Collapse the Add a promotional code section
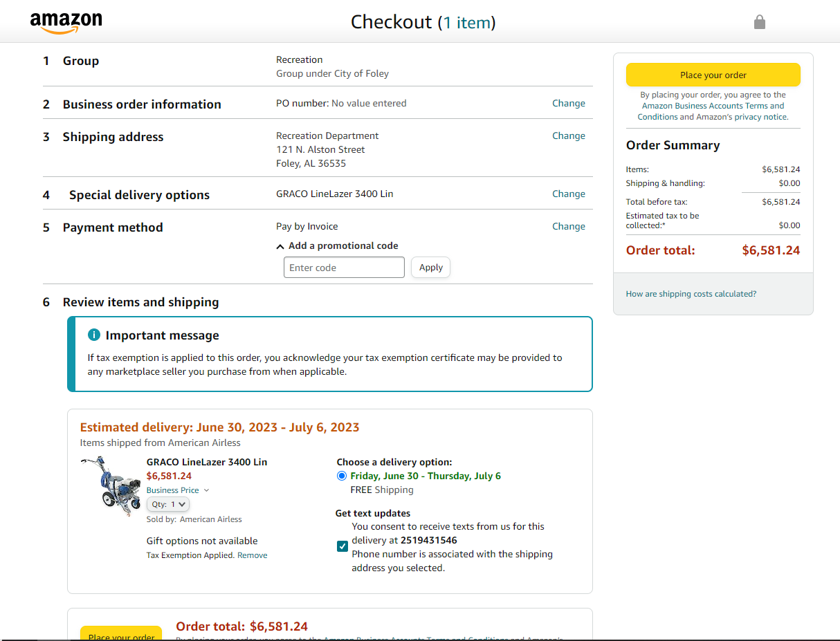Viewport: 840px width, 641px height. click(280, 246)
